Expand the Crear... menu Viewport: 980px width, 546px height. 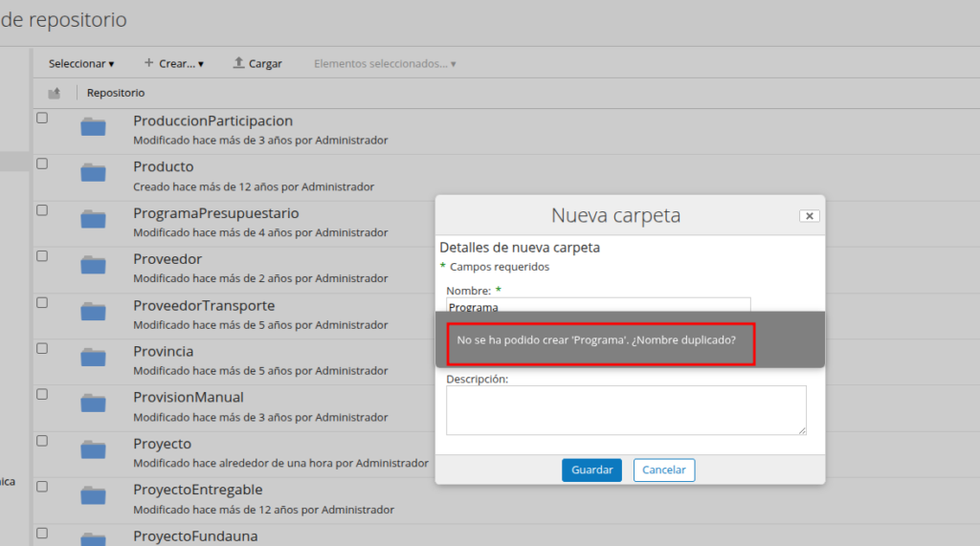tap(173, 63)
